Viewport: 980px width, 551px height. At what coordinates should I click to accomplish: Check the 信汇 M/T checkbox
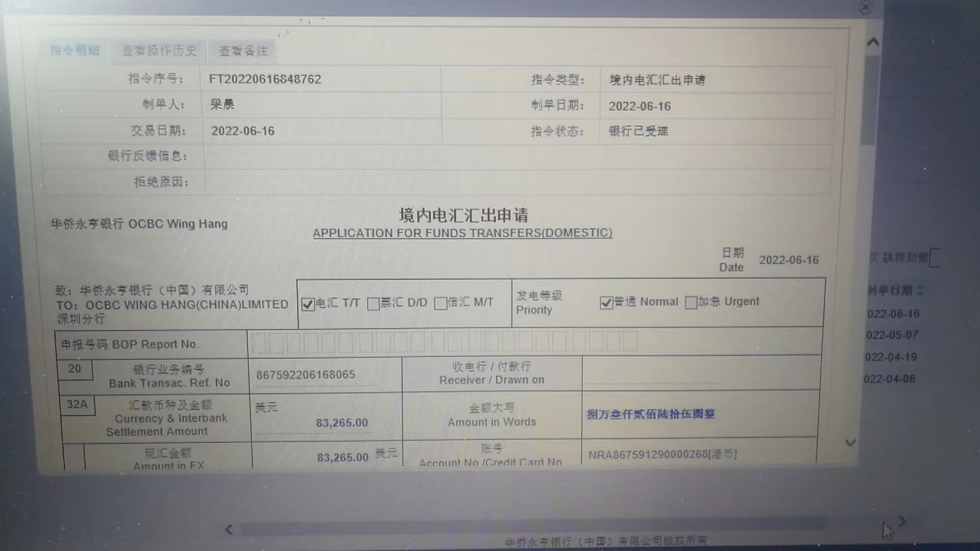coord(440,304)
